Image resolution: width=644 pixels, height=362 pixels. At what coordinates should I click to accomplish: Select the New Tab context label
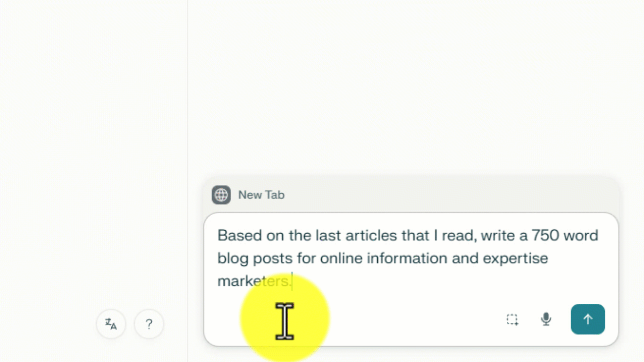coord(261,195)
